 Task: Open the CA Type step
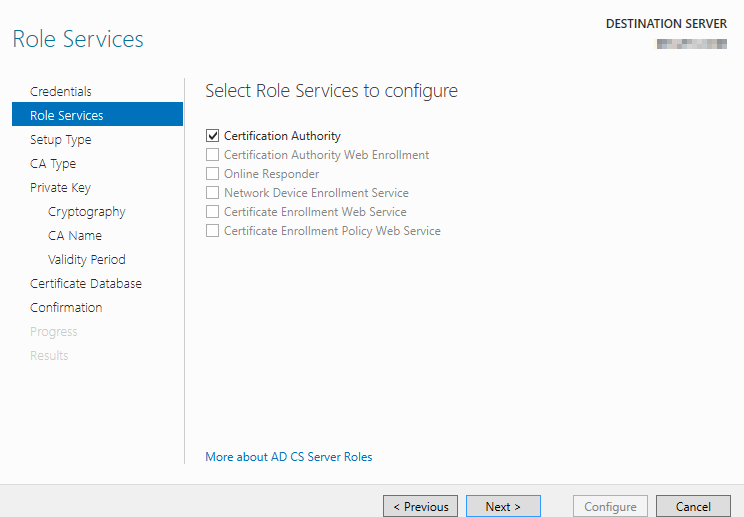pyautogui.click(x=53, y=163)
